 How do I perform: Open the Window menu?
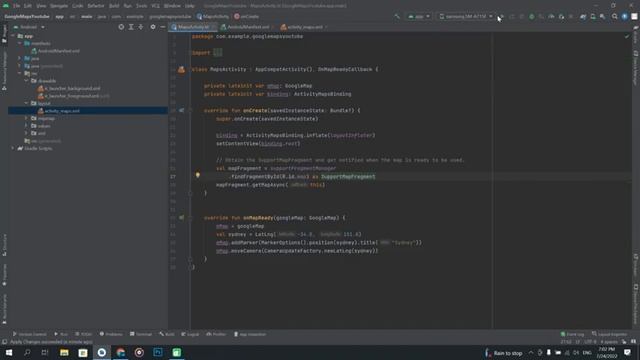172,6
